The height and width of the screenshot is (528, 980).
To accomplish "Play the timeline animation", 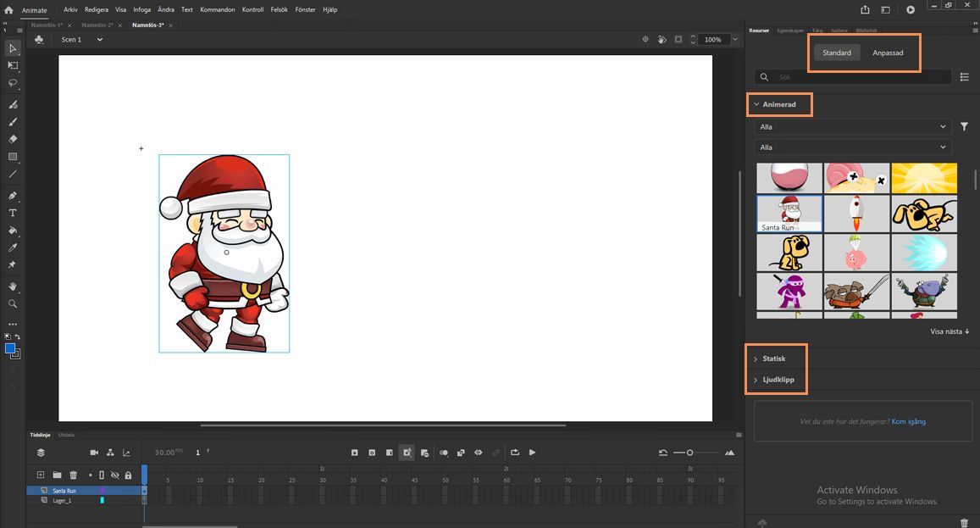I will coord(533,453).
